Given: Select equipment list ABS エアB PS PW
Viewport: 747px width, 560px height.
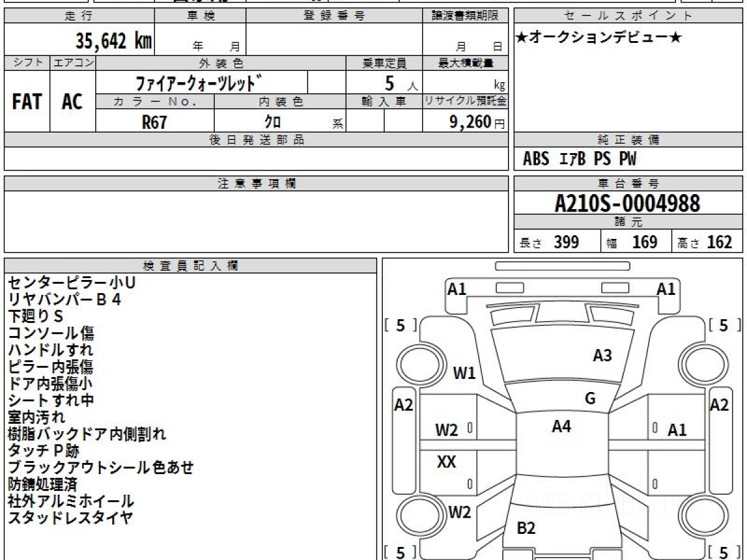Looking at the screenshot, I should click(580, 159).
